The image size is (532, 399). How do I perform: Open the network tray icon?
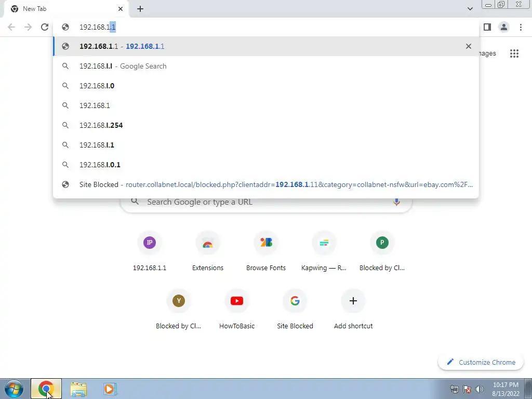(x=454, y=389)
